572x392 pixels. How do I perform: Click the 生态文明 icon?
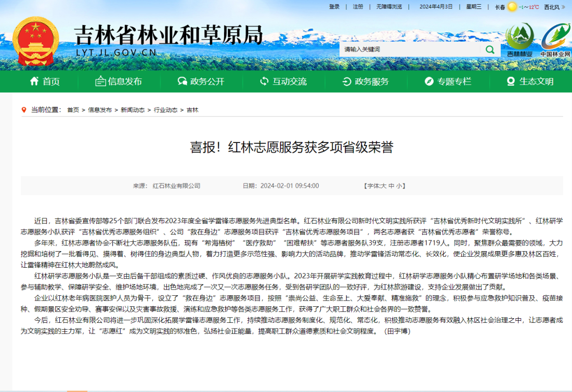tap(511, 81)
